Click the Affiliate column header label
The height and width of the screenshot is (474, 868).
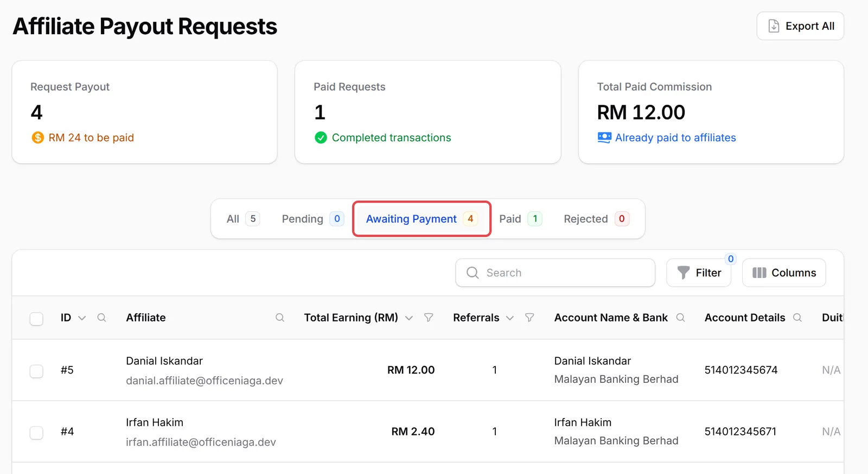[x=146, y=318]
